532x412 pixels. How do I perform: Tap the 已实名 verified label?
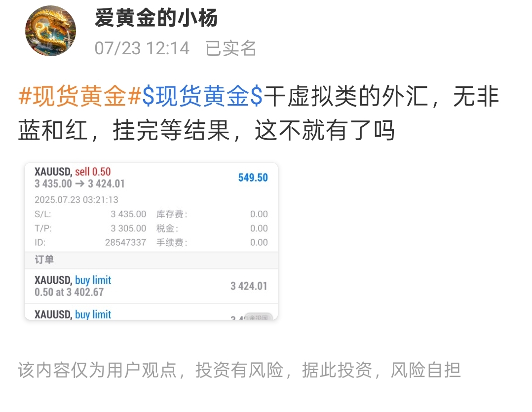click(231, 48)
